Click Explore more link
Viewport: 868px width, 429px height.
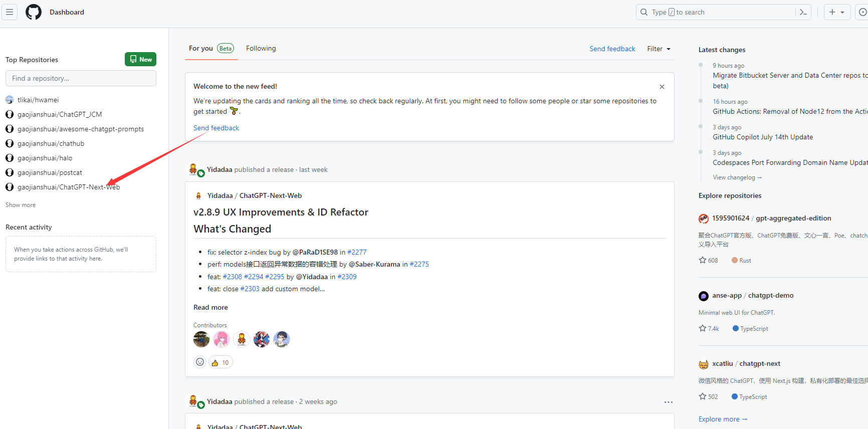[x=723, y=419]
